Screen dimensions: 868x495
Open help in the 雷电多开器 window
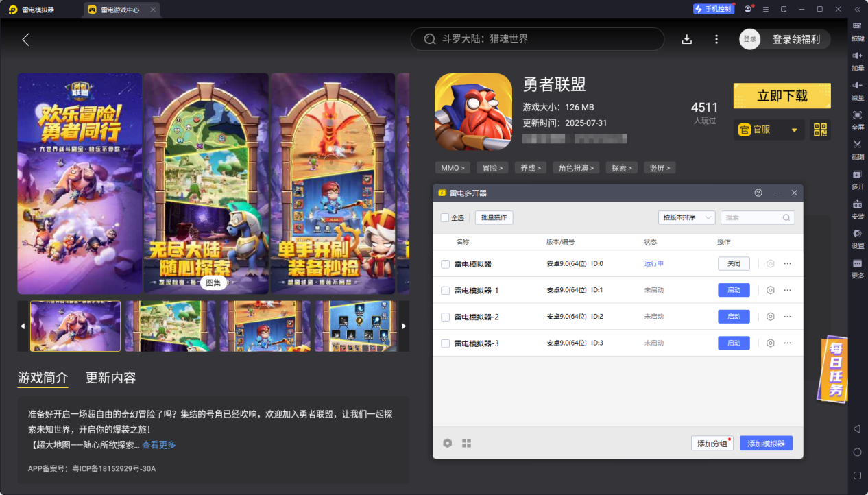[x=758, y=193]
